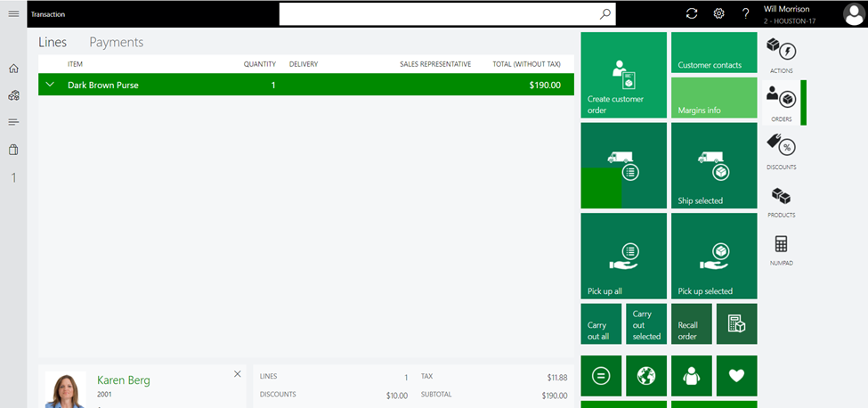
Task: Open the calculator tile next to Recall order
Action: [736, 323]
